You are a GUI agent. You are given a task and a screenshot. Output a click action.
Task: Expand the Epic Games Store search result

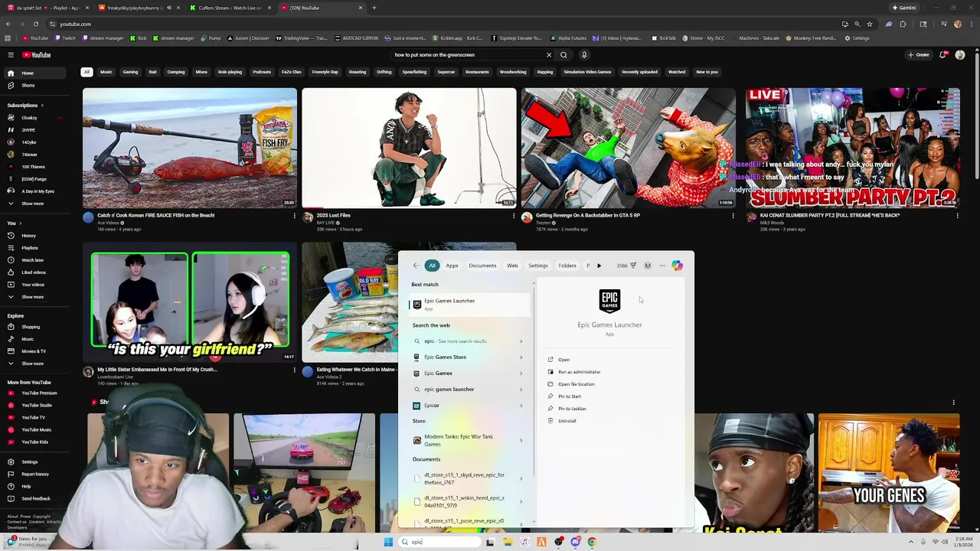tap(521, 357)
